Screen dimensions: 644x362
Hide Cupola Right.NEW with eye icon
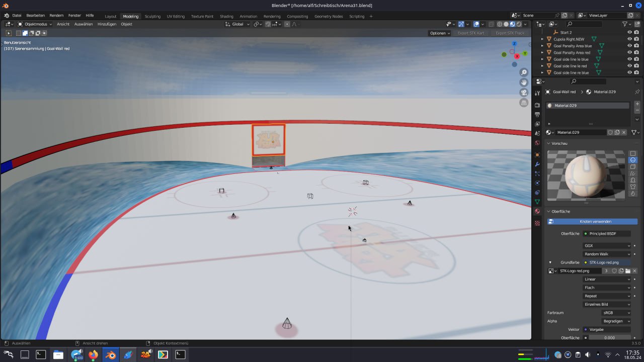coord(629,39)
